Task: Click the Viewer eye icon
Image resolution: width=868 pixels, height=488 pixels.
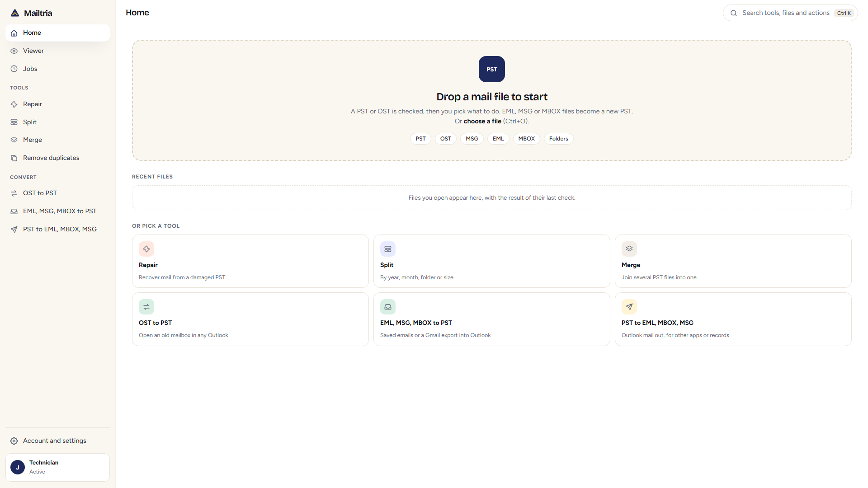Action: point(14,51)
